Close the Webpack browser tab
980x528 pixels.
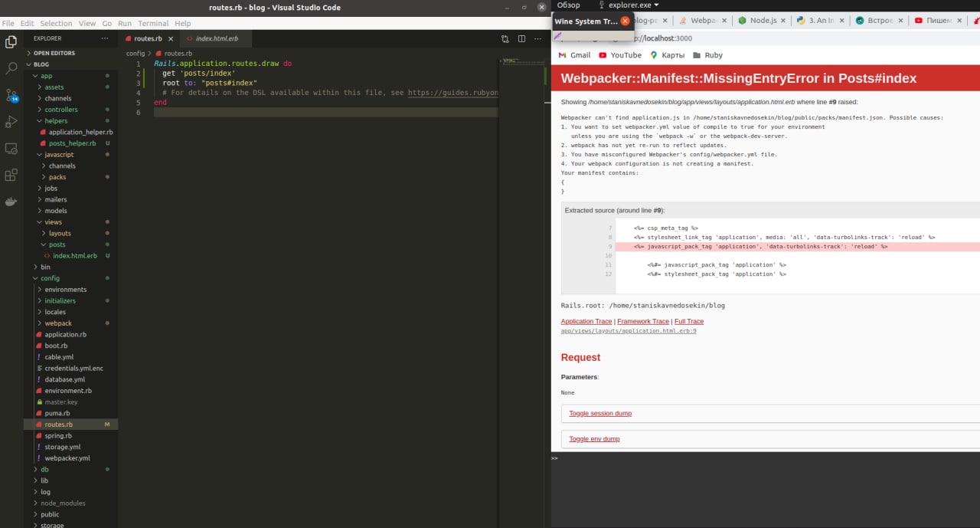click(725, 21)
